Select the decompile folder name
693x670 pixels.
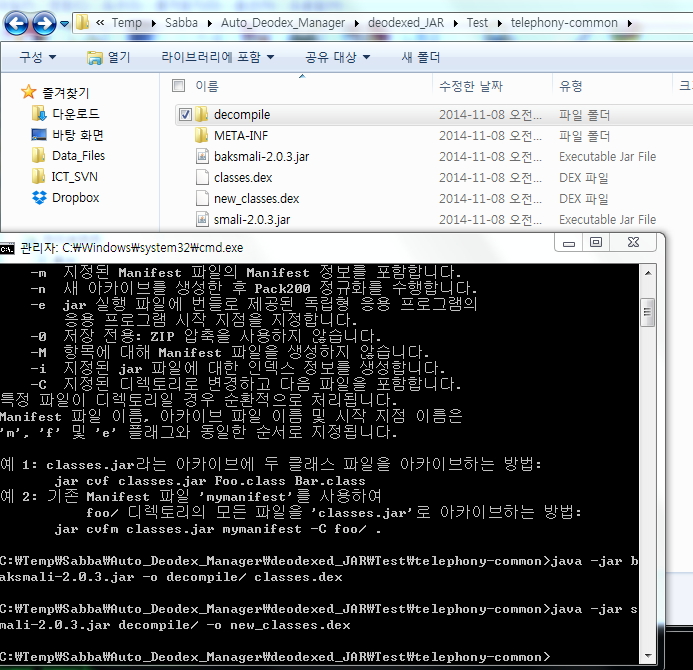click(242, 114)
